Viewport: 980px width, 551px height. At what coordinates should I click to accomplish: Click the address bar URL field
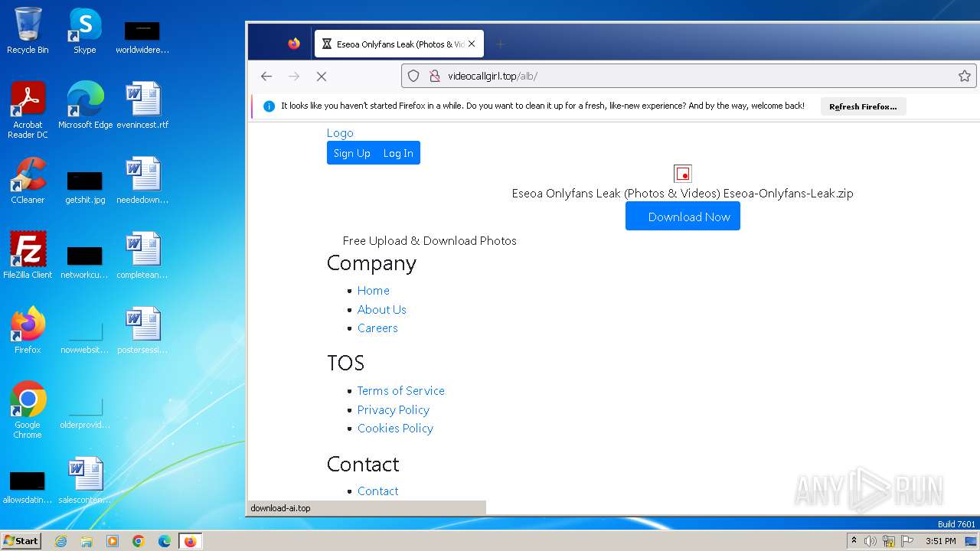(x=689, y=76)
